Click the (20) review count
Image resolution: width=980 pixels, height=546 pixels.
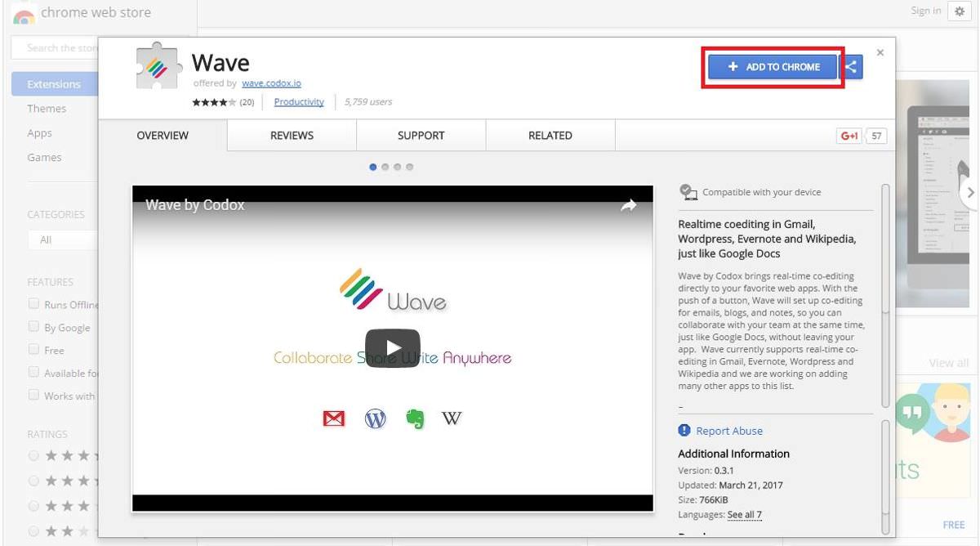point(247,102)
